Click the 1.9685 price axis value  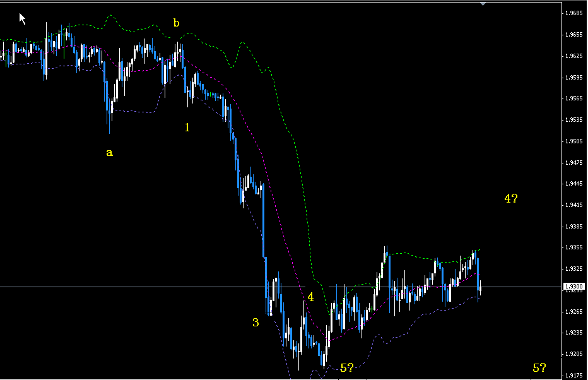click(x=573, y=13)
